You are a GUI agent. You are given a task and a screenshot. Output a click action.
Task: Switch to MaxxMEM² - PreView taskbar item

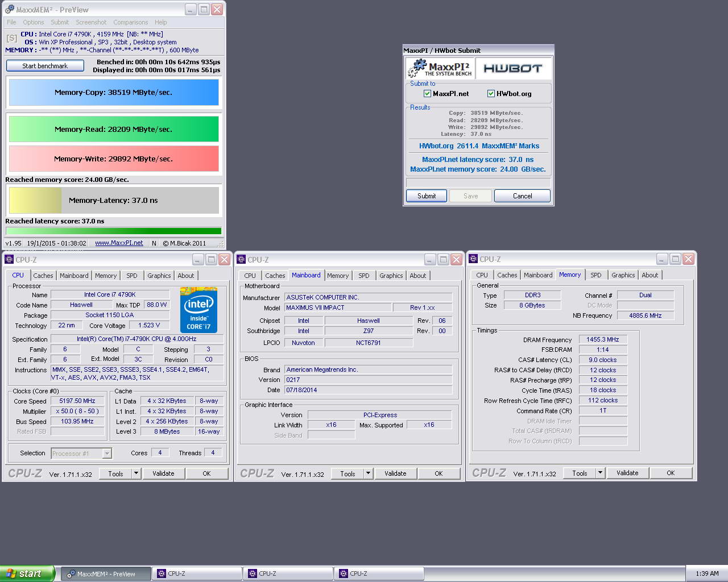pyautogui.click(x=106, y=574)
